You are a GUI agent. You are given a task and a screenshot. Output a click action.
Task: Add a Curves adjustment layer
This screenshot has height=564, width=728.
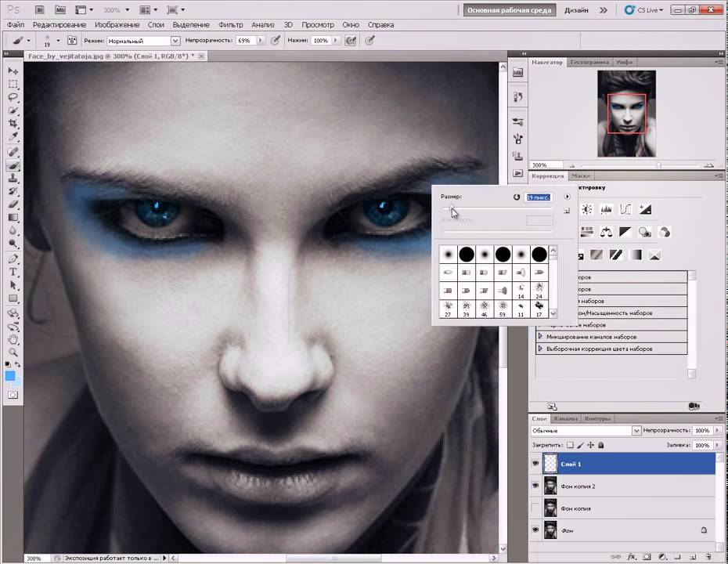(625, 209)
